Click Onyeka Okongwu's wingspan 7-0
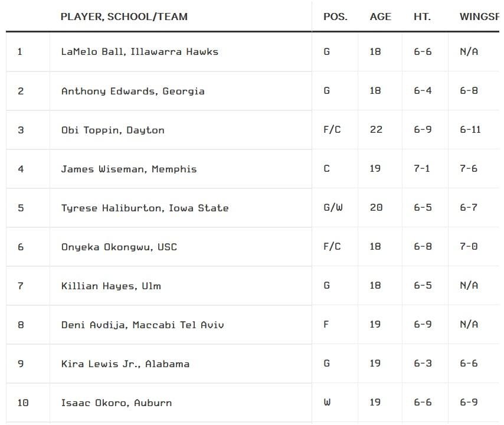Viewport: 504px width, 425px height. [x=469, y=247]
